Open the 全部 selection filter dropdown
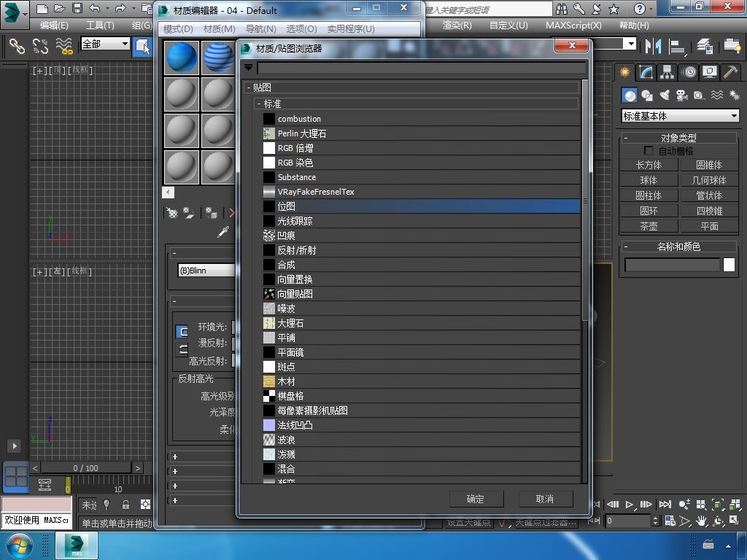 click(x=105, y=44)
